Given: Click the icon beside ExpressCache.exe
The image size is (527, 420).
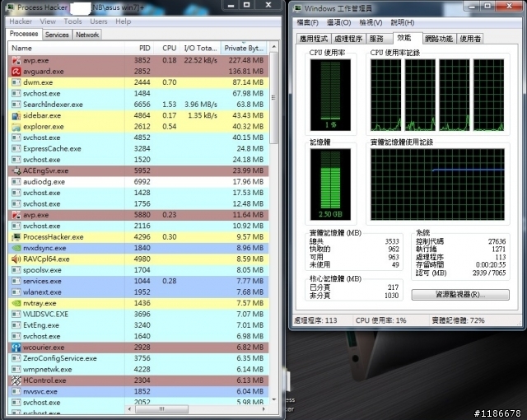Looking at the screenshot, I should click(16, 148).
